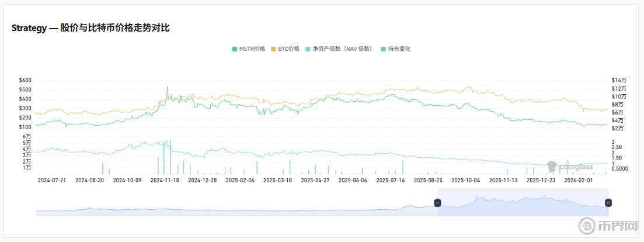The width and height of the screenshot is (644, 242).
Task: Click the 2025-04-27 date axis label
Action: tap(315, 180)
